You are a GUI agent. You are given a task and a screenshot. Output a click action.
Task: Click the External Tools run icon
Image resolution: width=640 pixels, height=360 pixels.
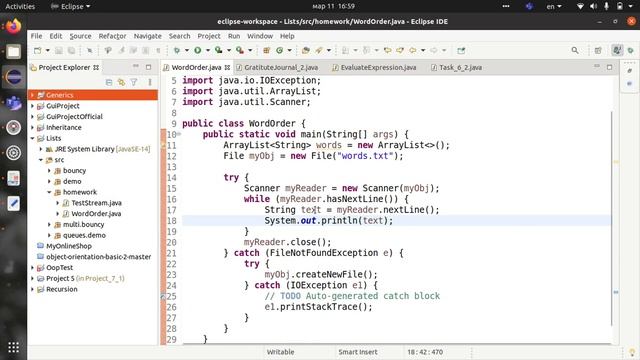tap(240, 50)
